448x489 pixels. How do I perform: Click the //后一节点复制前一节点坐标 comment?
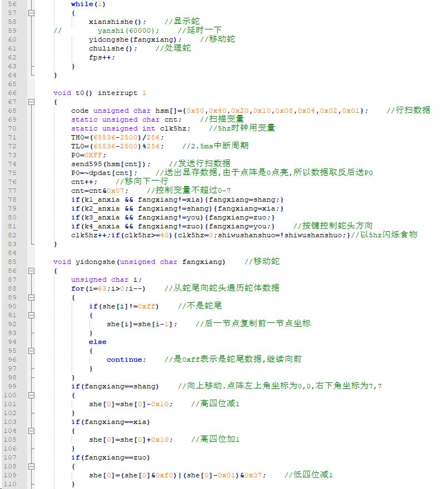253,324
